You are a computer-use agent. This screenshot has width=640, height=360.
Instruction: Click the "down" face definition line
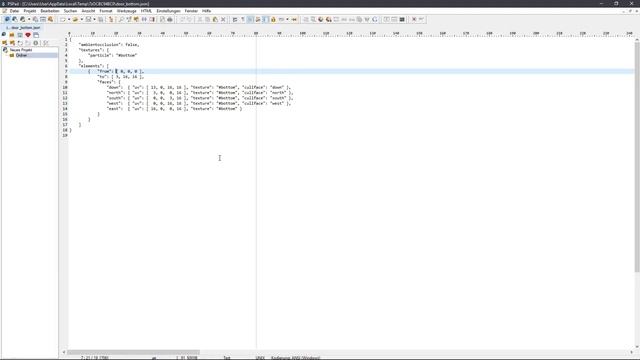(199, 87)
